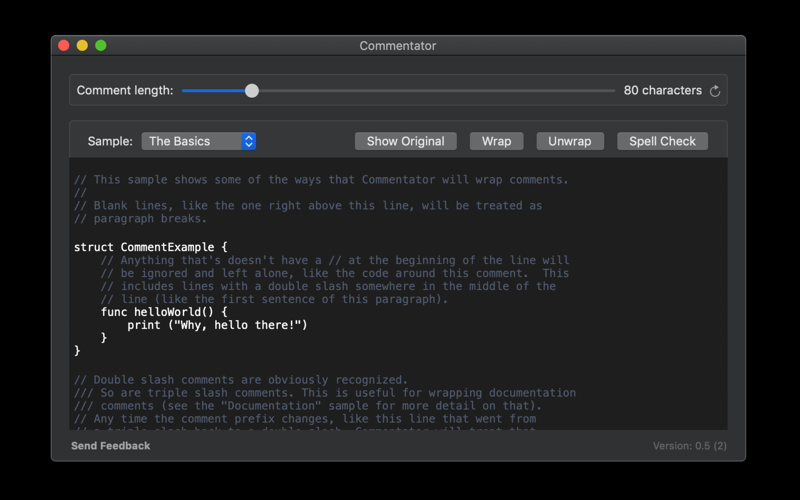The height and width of the screenshot is (500, 800).
Task: Click the comment length slider knob
Action: (x=252, y=91)
